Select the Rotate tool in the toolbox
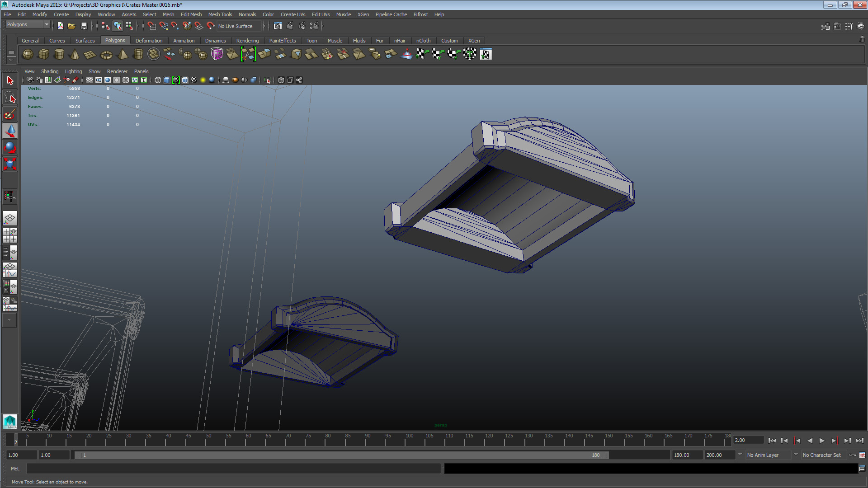The image size is (868, 488). click(10, 147)
